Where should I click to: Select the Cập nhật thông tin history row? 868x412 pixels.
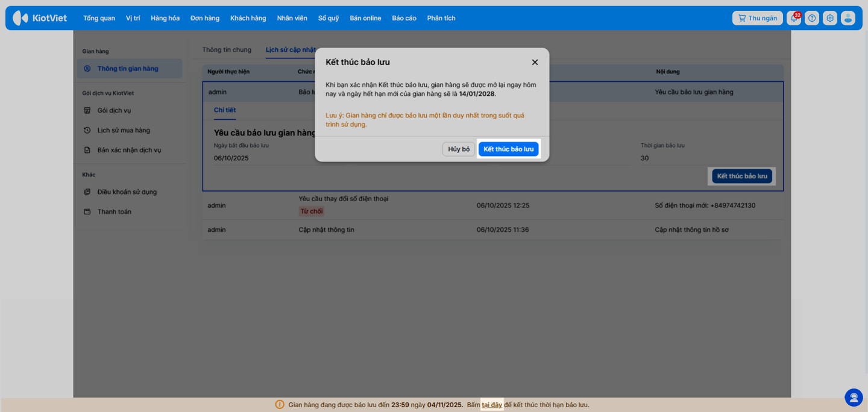(492, 229)
